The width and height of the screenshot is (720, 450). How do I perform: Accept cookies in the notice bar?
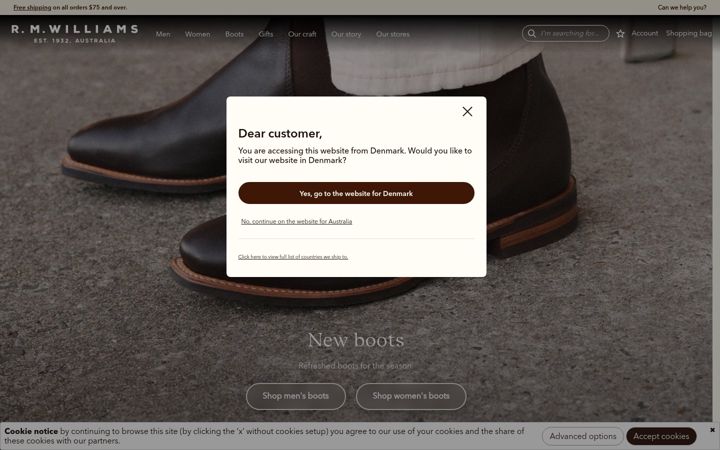tap(661, 436)
